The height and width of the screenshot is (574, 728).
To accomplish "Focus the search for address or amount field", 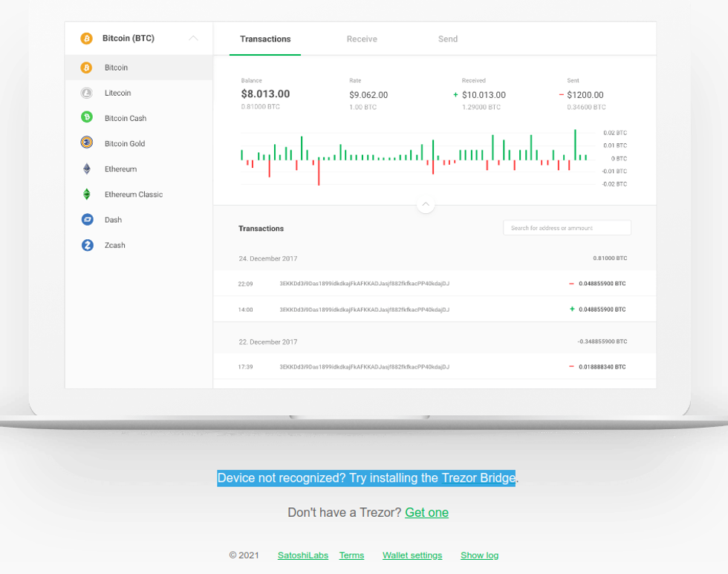I will 567,228.
